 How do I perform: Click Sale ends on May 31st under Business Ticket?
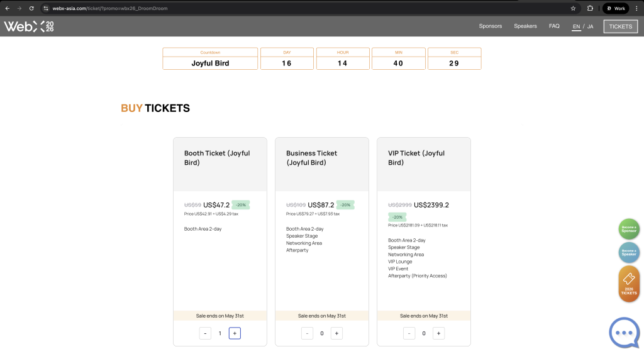click(x=321, y=316)
